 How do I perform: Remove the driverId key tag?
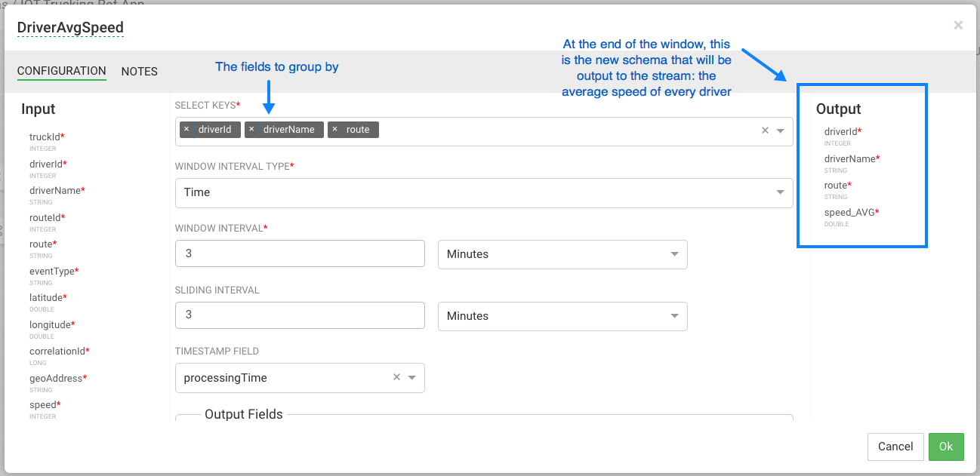tap(186, 130)
